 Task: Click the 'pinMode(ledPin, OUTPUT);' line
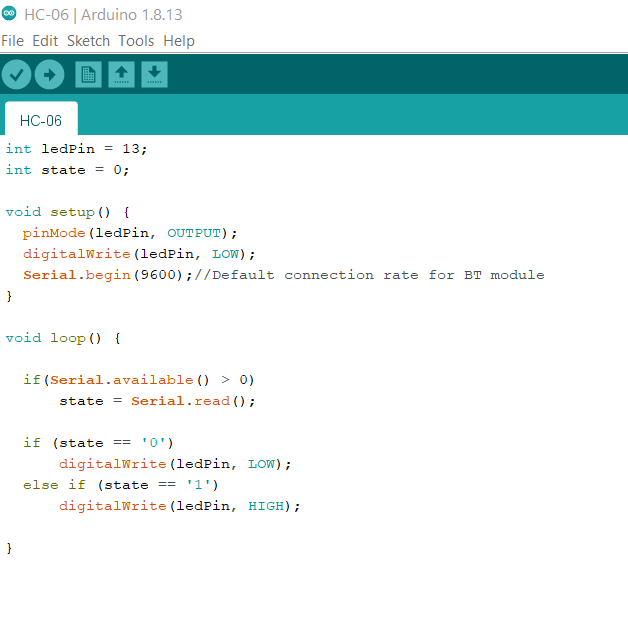[x=130, y=233]
